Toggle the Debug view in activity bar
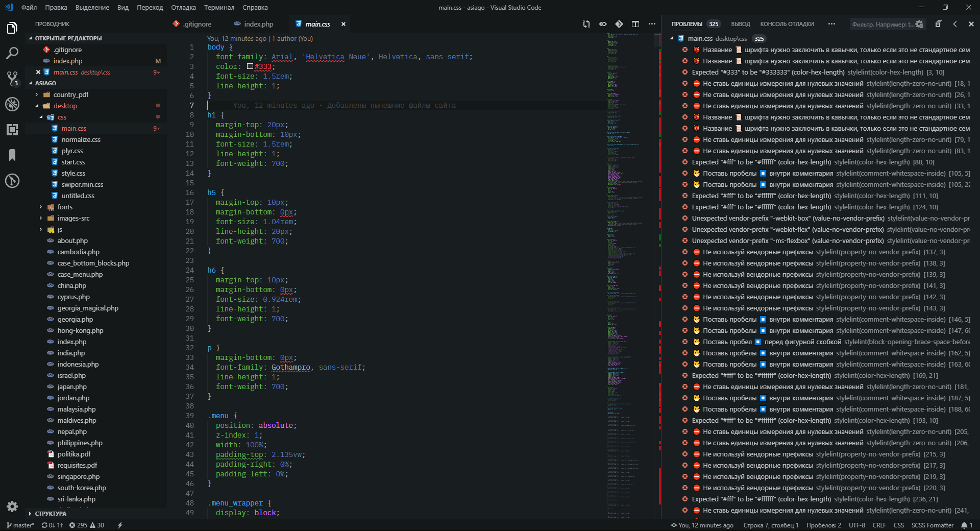The height and width of the screenshot is (531, 980). point(12,104)
